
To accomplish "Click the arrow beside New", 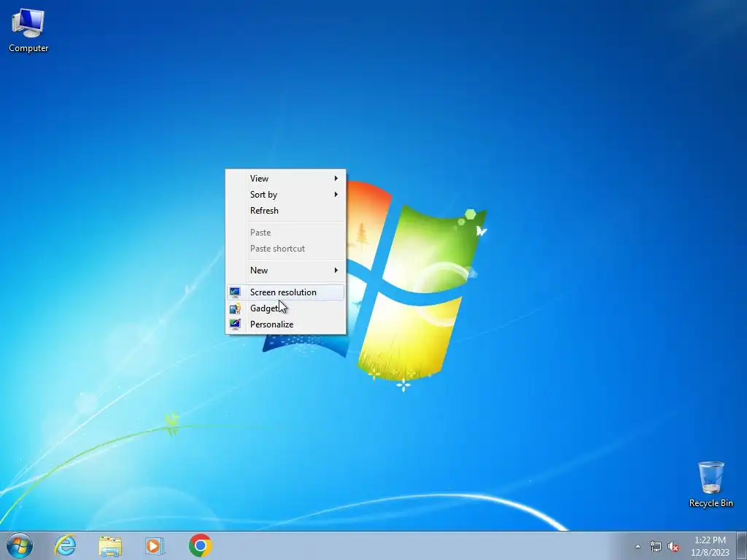I will (x=336, y=270).
